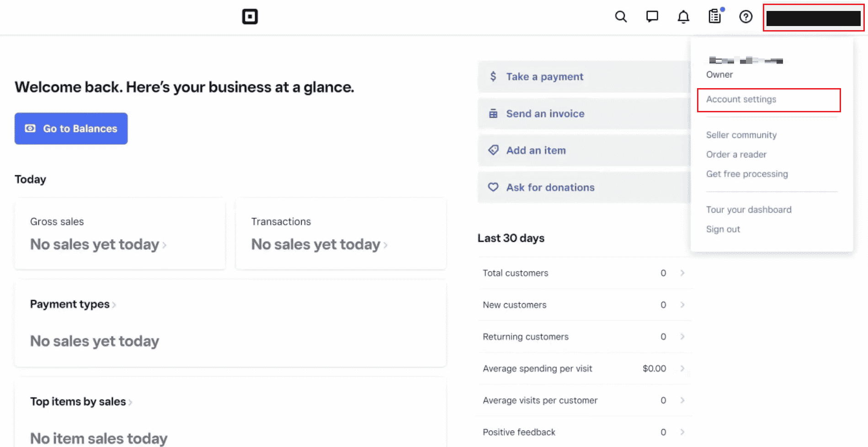Click the Add an item button
The width and height of the screenshot is (868, 447).
(584, 150)
